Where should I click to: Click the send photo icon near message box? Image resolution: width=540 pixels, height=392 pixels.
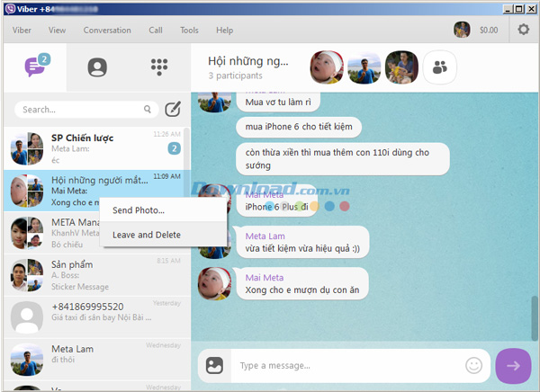click(x=214, y=366)
